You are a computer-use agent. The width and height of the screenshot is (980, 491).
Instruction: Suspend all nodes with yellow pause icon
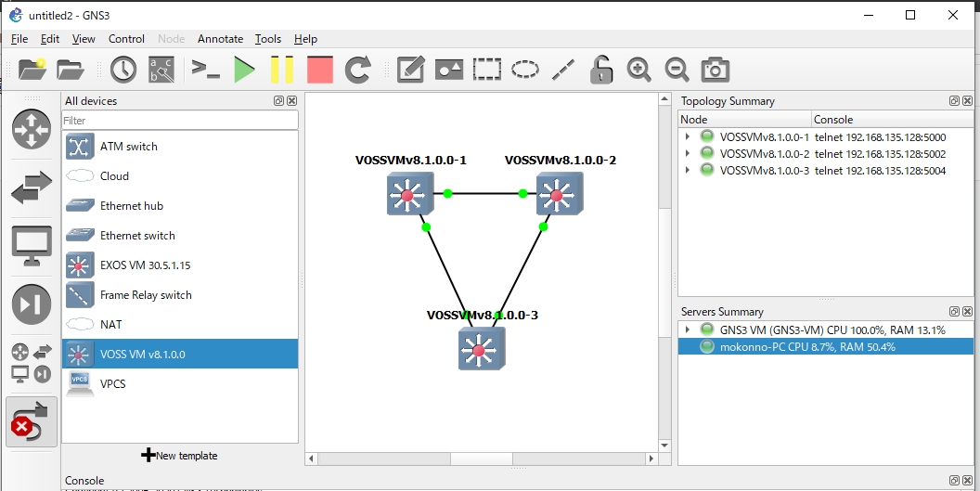click(x=282, y=70)
